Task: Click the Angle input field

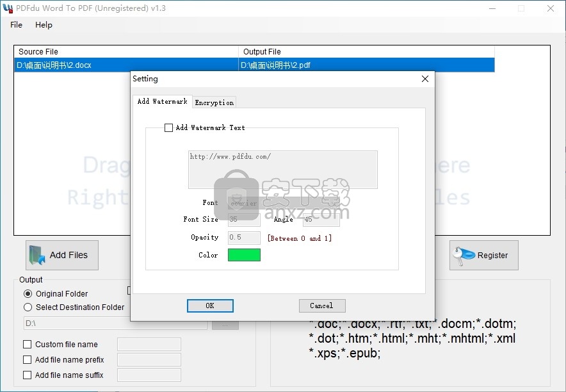Action: [x=321, y=220]
